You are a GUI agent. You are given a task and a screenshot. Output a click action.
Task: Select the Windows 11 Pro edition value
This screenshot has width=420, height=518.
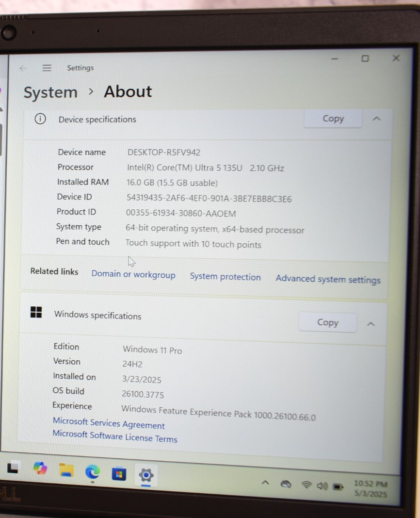[152, 350]
